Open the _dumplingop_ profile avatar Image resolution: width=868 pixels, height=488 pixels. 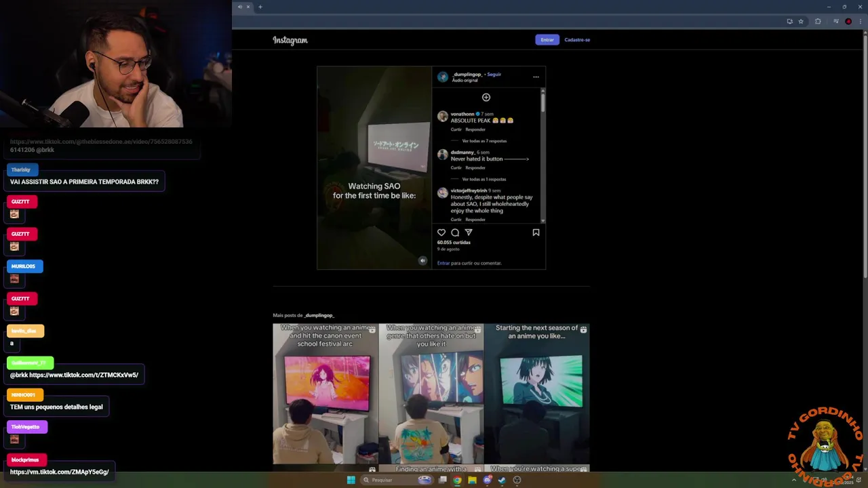[x=443, y=77]
